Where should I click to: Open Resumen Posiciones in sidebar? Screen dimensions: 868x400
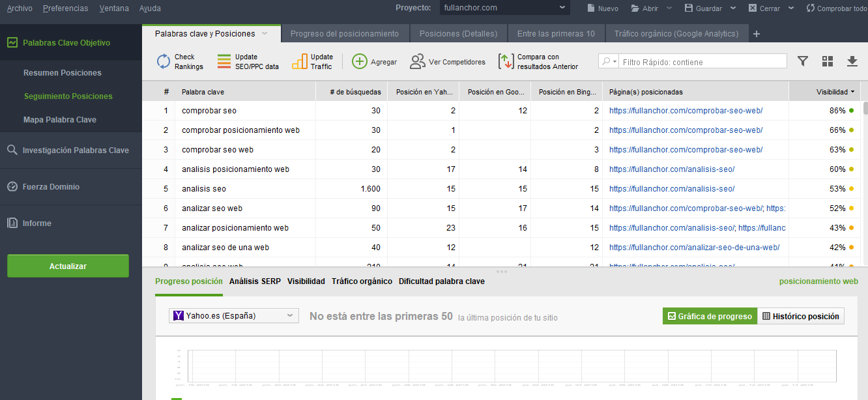63,73
